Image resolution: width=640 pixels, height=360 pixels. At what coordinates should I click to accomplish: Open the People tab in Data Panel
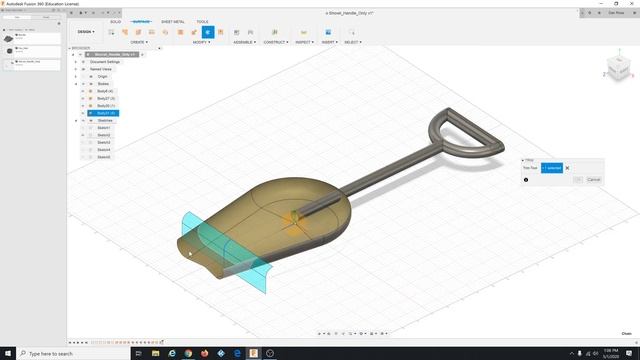[46, 17]
